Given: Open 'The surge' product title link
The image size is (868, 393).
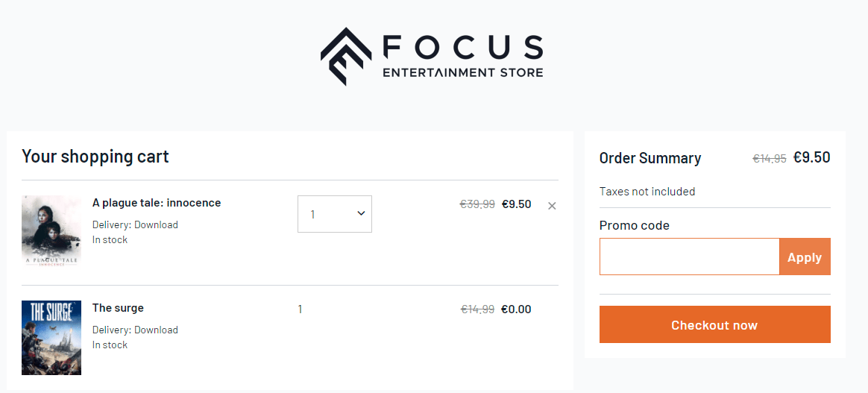Looking at the screenshot, I should click(118, 308).
